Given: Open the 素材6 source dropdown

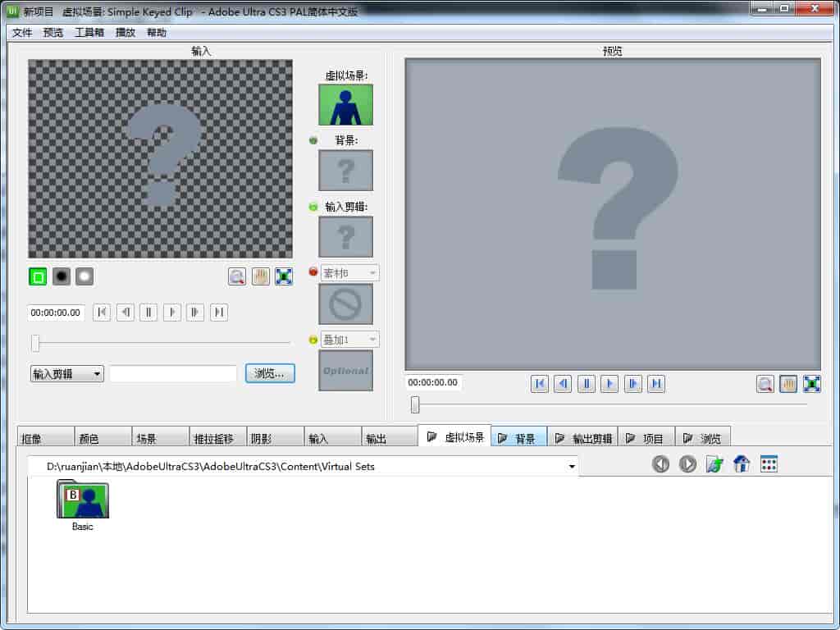Looking at the screenshot, I should [x=372, y=272].
